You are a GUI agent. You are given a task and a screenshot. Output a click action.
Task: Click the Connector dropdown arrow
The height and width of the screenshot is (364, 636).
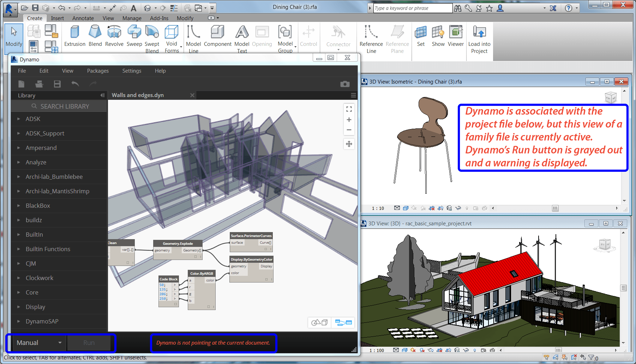coord(338,50)
